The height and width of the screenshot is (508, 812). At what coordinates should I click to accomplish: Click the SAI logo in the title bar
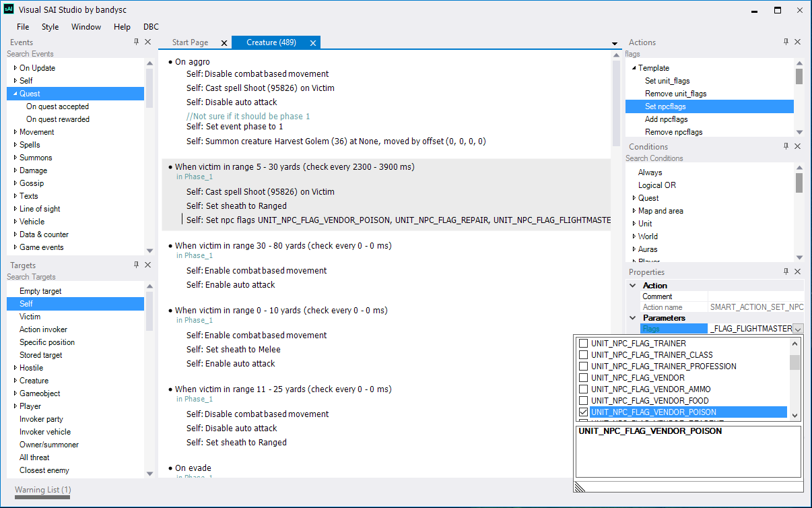tap(9, 10)
